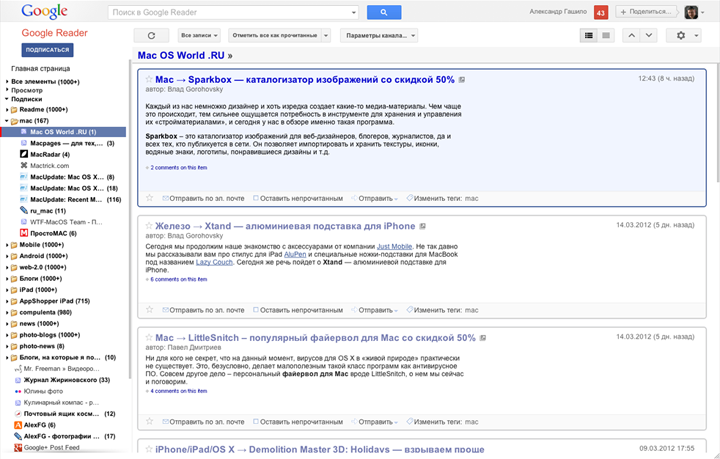The image size is (720, 459).
Task: Select the ПростоMAC subscription
Action: (x=49, y=234)
